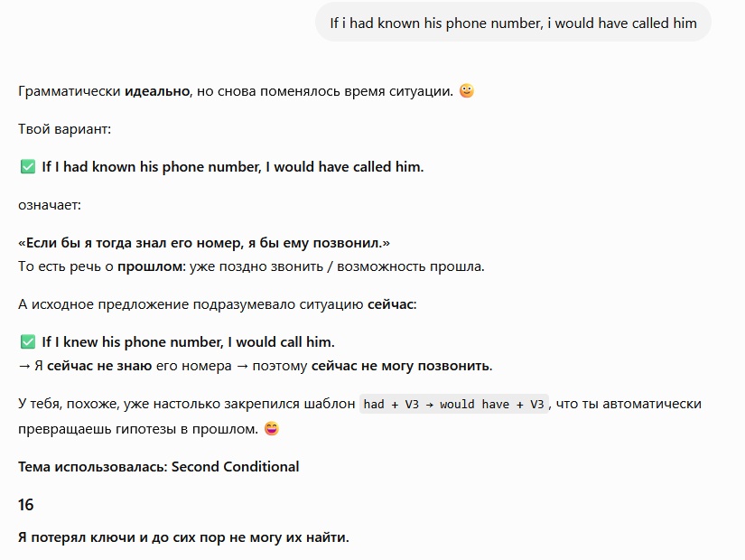
Task: Click the word "означает:"
Action: tap(50, 205)
